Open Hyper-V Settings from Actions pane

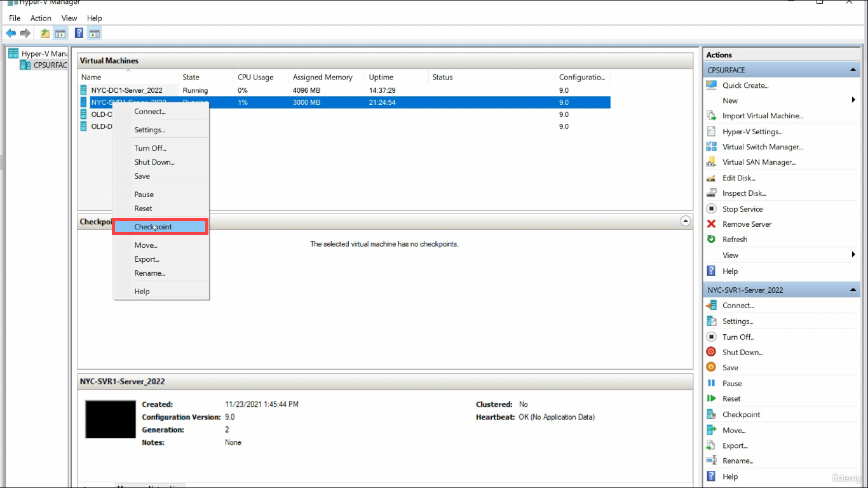pyautogui.click(x=752, y=132)
